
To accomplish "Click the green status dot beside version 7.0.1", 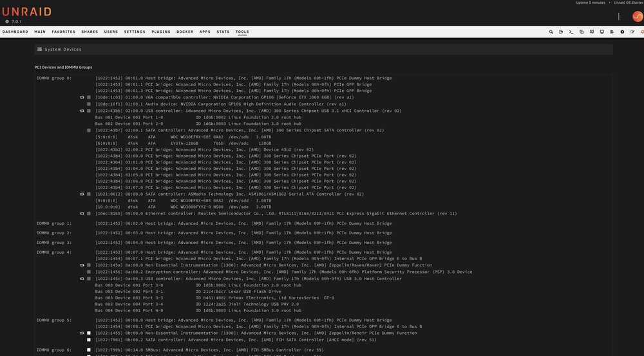I will click(7, 21).
